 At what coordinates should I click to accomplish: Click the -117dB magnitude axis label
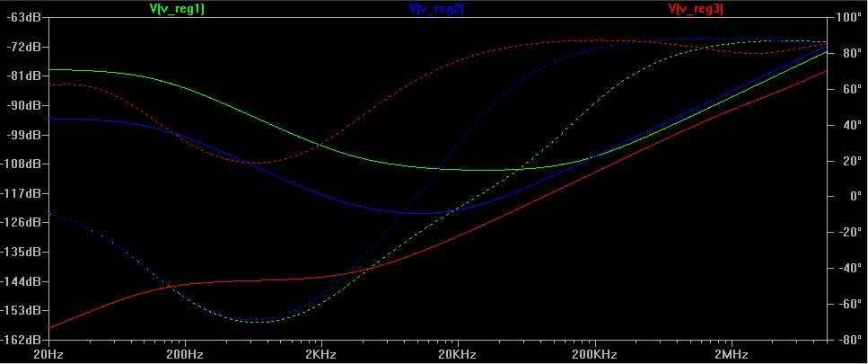coord(21,193)
